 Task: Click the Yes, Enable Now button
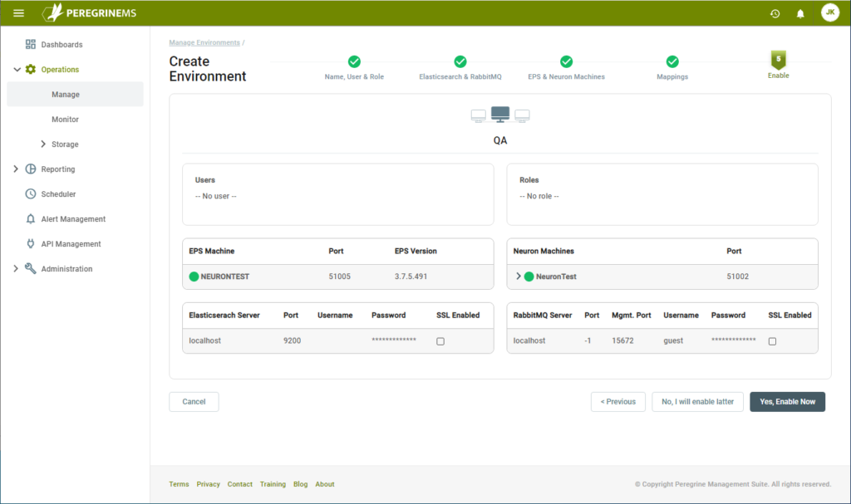coord(786,401)
